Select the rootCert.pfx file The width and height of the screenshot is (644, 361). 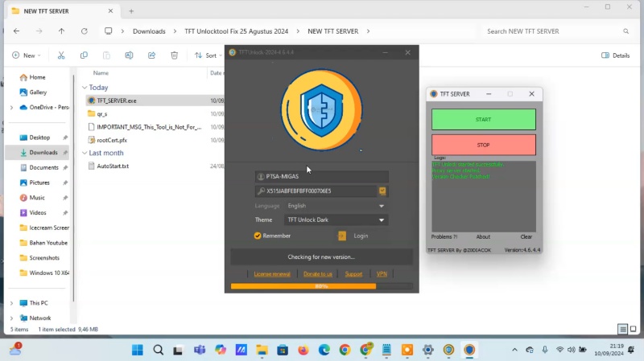(112, 140)
